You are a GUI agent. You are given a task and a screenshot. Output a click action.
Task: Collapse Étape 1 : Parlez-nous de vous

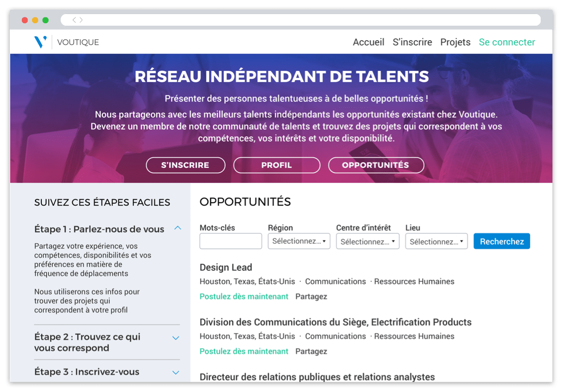click(178, 229)
